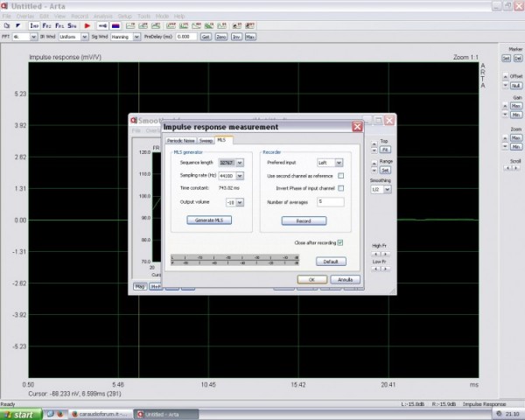This screenshot has height=420, width=525.
Task: Click Low Fr left arrow in Smoothed window
Action: [x=376, y=269]
